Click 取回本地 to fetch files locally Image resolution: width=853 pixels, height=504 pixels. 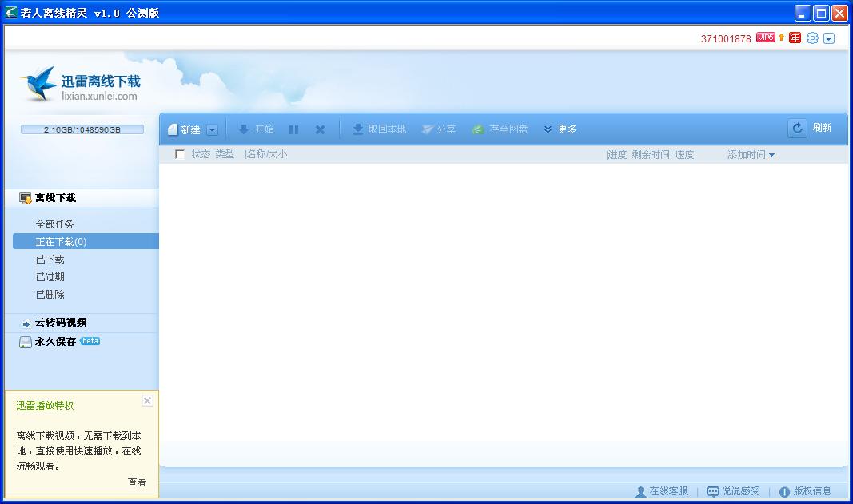tap(380, 129)
